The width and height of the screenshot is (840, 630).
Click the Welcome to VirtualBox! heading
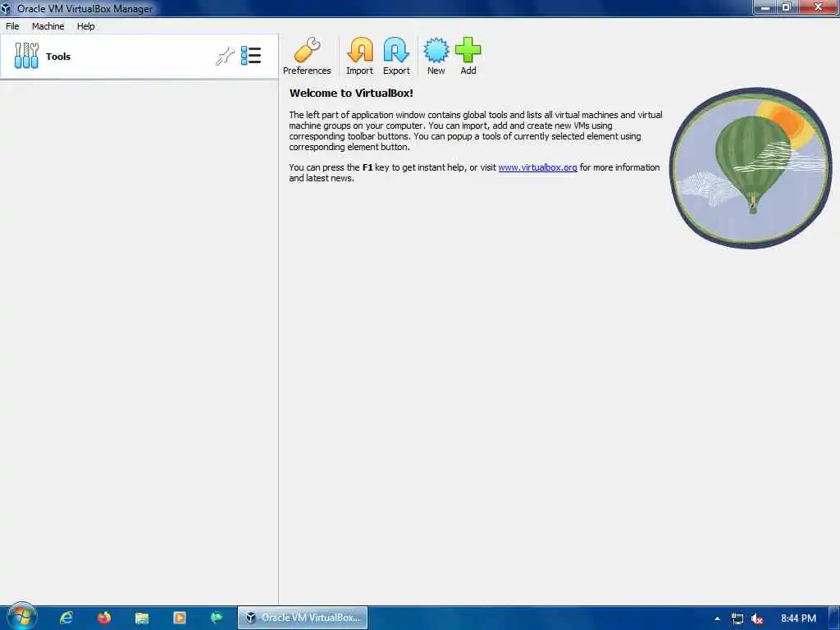click(351, 94)
